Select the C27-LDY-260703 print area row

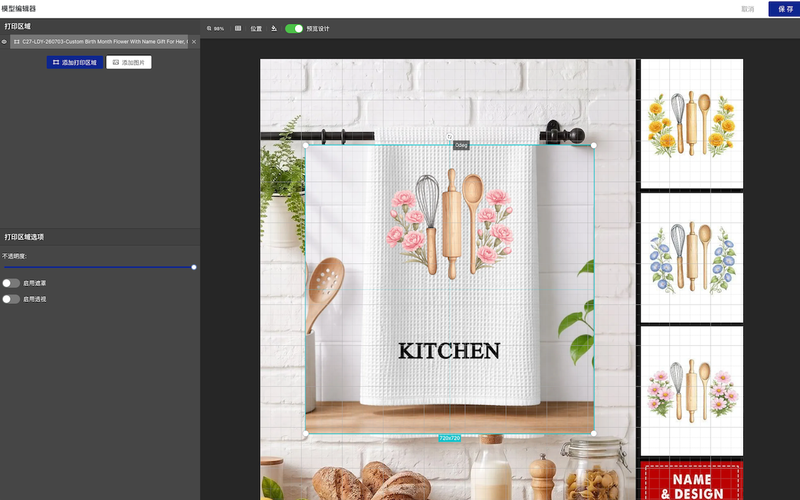tap(99, 42)
